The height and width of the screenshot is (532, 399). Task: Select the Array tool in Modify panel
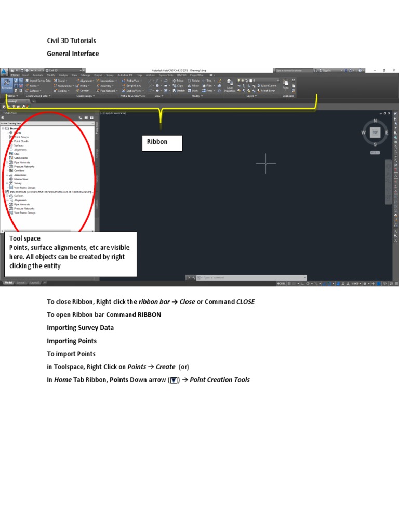pyautogui.click(x=208, y=91)
